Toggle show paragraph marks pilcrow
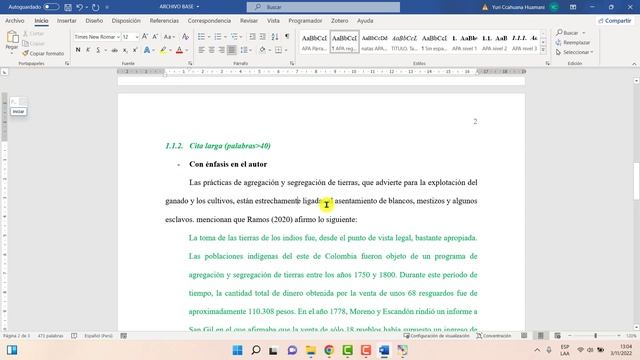The height and width of the screenshot is (360, 640). 287,36
